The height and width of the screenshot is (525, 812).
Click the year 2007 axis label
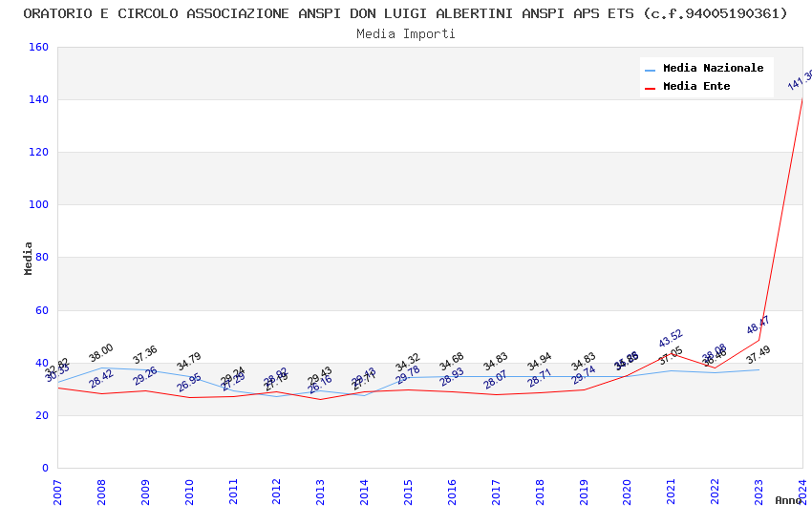pyautogui.click(x=57, y=492)
